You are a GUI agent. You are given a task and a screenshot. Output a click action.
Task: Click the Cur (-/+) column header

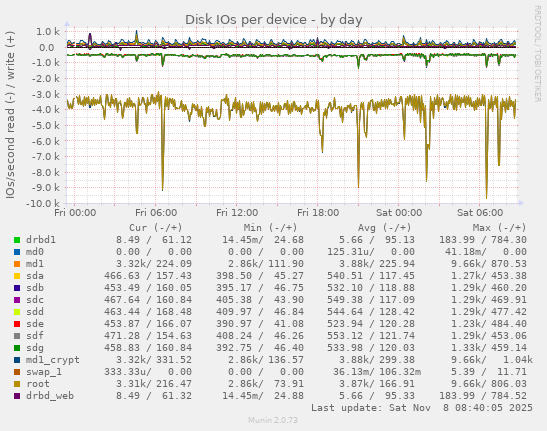[x=156, y=228]
